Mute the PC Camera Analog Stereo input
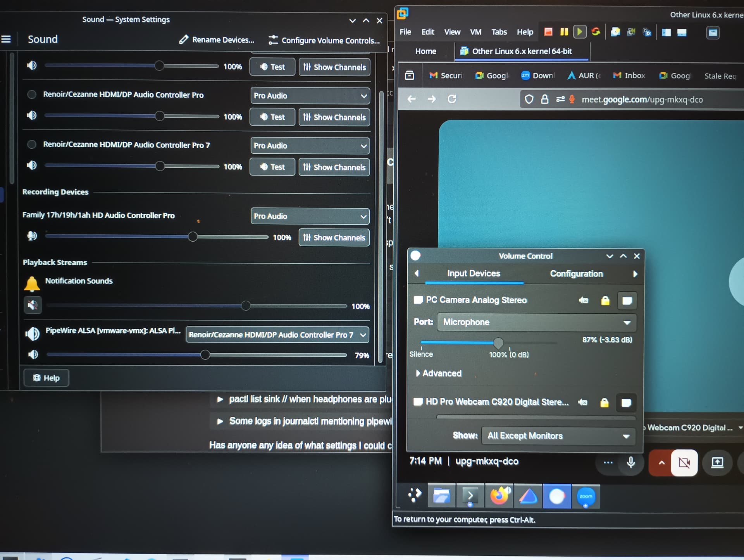Image resolution: width=744 pixels, height=560 pixels. [583, 300]
